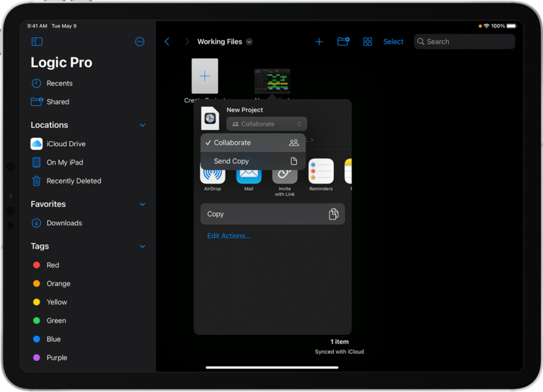Tap the 1 item status text
This screenshot has width=543, height=392.
click(x=339, y=342)
